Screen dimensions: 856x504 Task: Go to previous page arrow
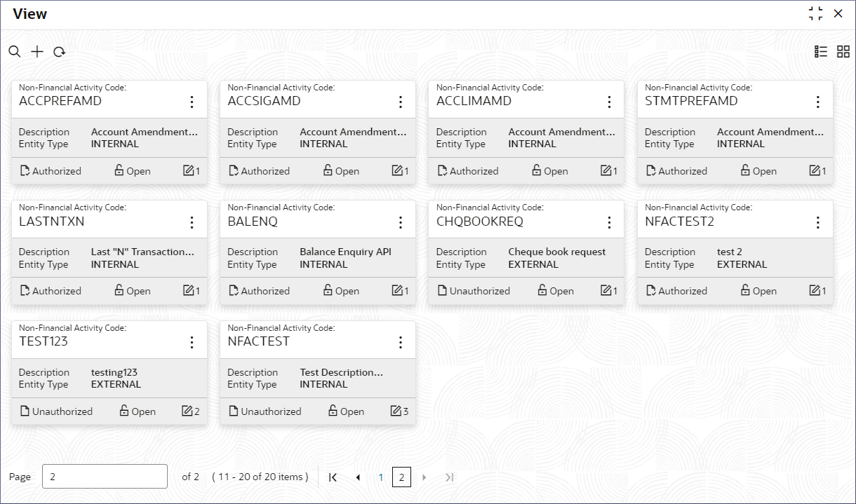(x=358, y=477)
